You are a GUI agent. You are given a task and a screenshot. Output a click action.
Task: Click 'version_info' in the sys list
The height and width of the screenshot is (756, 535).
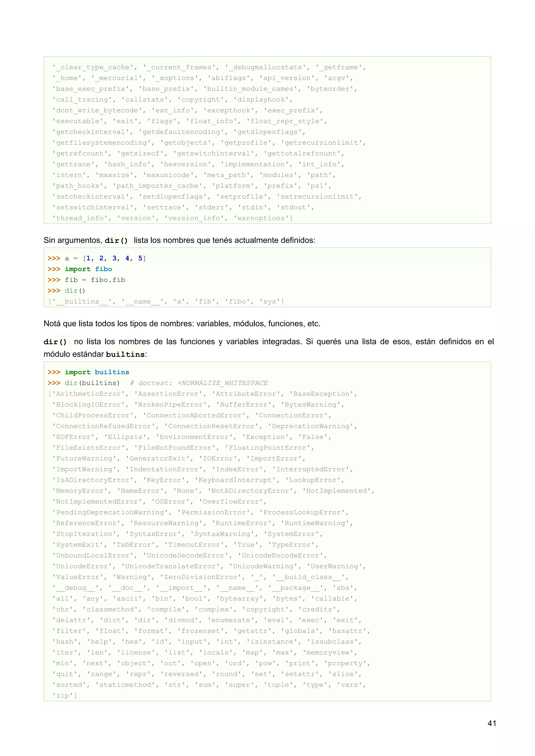(x=194, y=218)
